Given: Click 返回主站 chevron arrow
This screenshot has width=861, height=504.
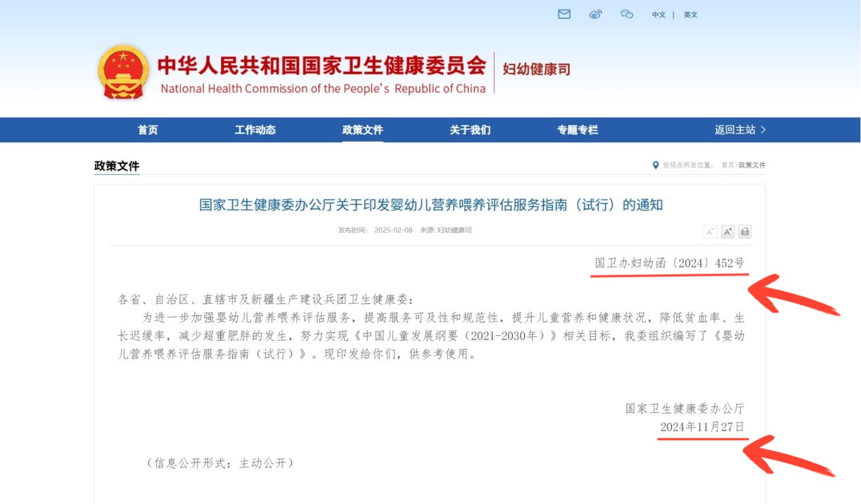Looking at the screenshot, I should tap(764, 130).
